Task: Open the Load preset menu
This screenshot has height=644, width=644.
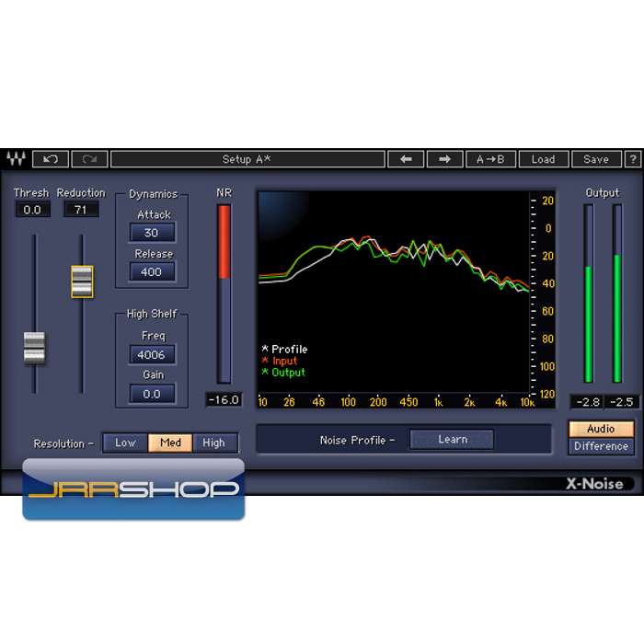Action: 543,159
